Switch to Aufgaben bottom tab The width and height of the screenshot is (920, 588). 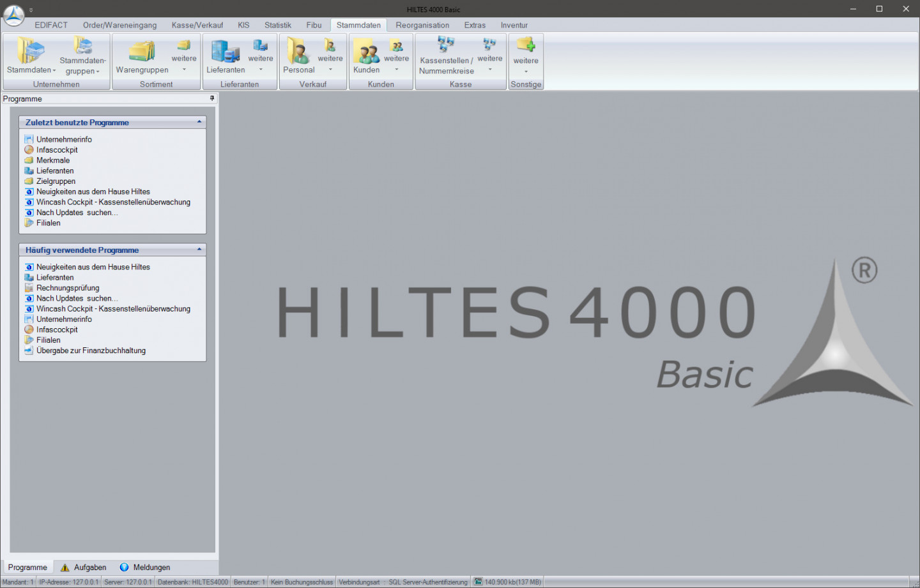pyautogui.click(x=84, y=567)
